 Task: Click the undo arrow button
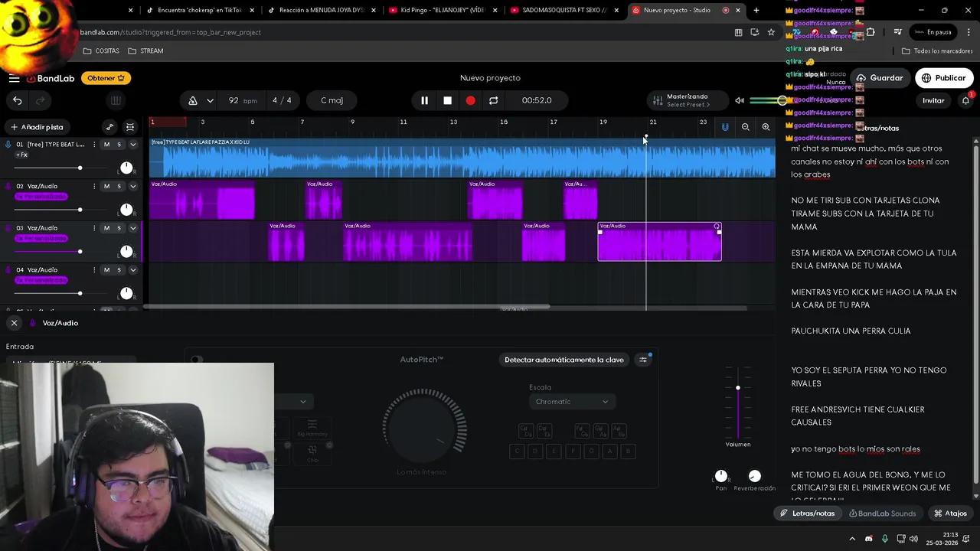click(x=18, y=100)
